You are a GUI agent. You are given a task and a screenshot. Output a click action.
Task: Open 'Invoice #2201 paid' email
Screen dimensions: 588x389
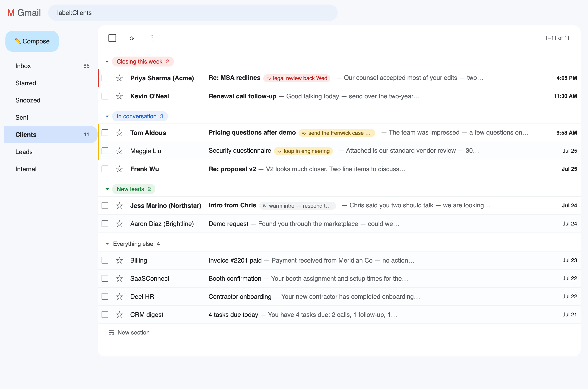[339, 261]
